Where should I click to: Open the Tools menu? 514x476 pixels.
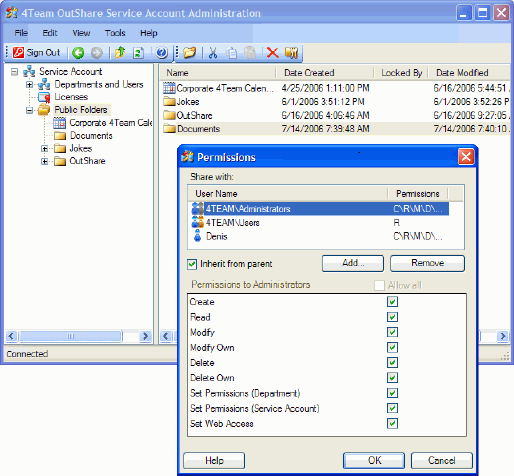coord(115,33)
